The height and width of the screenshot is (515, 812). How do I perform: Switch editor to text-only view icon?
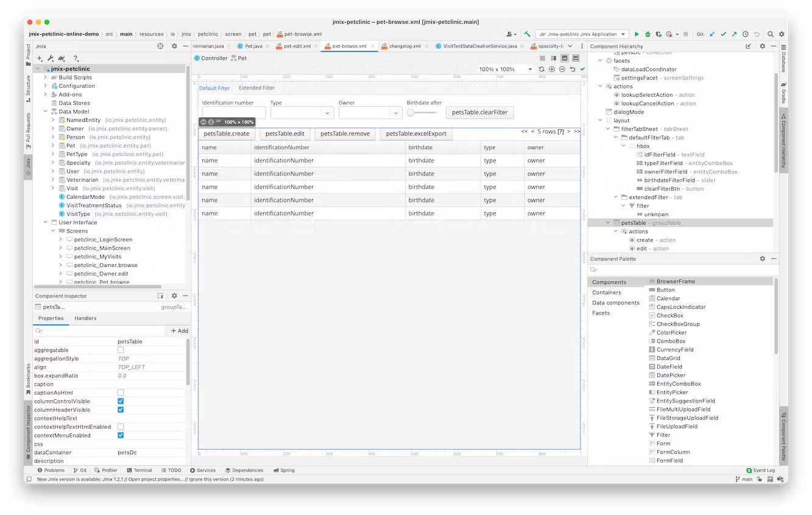(543, 58)
